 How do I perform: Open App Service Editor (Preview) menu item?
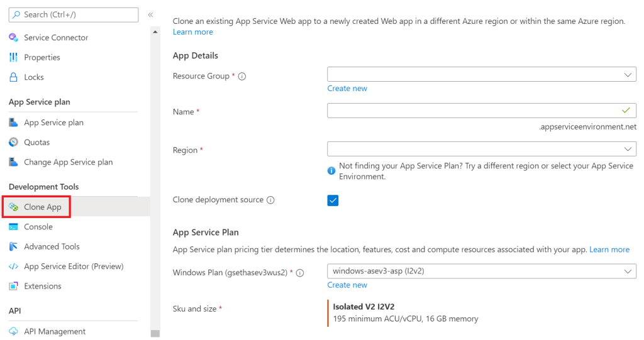(x=73, y=266)
